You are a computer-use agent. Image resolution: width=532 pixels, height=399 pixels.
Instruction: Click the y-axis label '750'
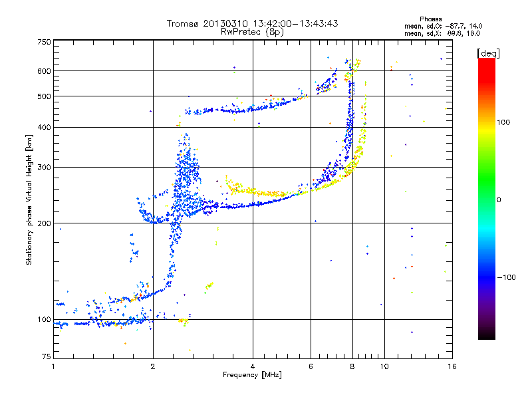click(44, 42)
